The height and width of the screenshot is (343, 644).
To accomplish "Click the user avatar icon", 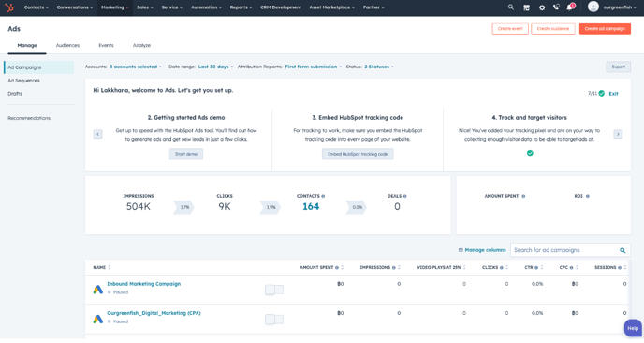I will point(593,7).
